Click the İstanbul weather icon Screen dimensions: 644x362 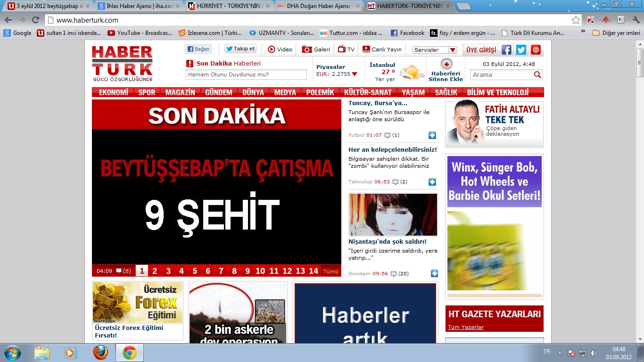tap(412, 73)
